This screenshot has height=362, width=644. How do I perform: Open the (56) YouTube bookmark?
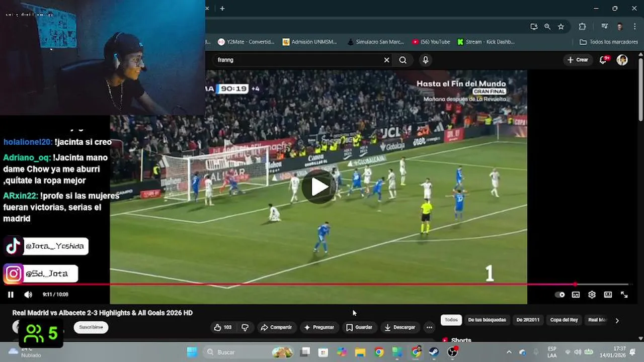pyautogui.click(x=431, y=42)
